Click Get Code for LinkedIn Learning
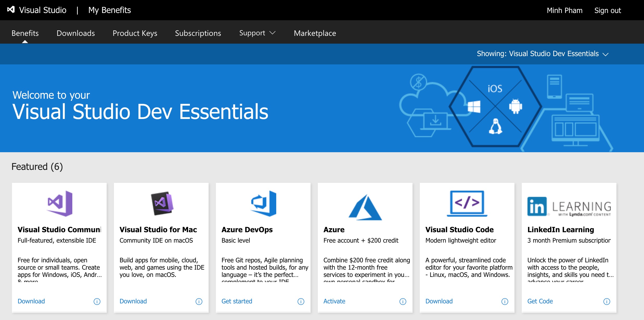This screenshot has width=644, height=320. (540, 301)
